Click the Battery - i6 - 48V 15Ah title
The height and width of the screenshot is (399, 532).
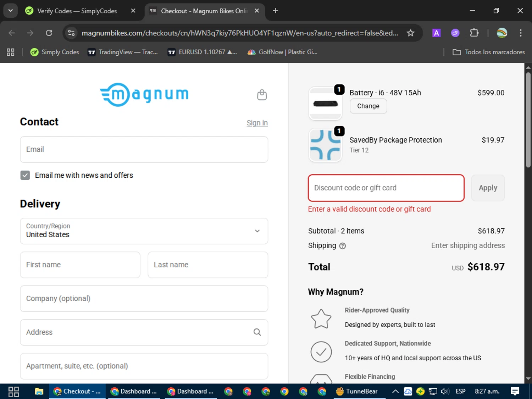coord(385,93)
